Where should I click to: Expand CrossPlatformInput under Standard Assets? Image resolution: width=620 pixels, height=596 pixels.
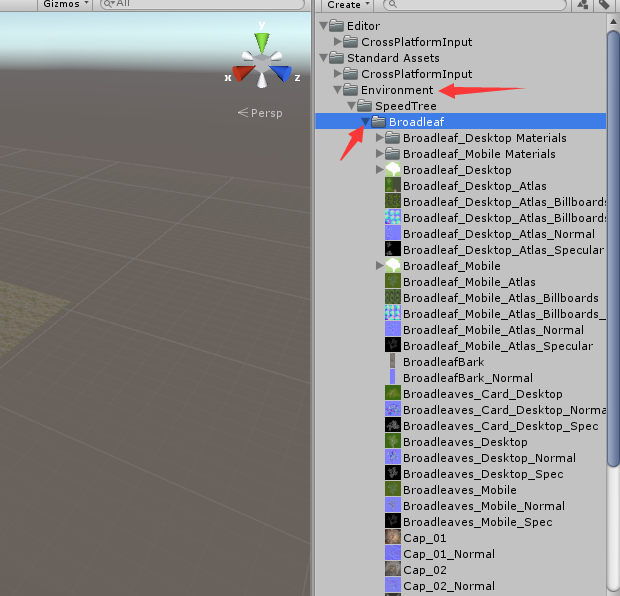click(338, 74)
